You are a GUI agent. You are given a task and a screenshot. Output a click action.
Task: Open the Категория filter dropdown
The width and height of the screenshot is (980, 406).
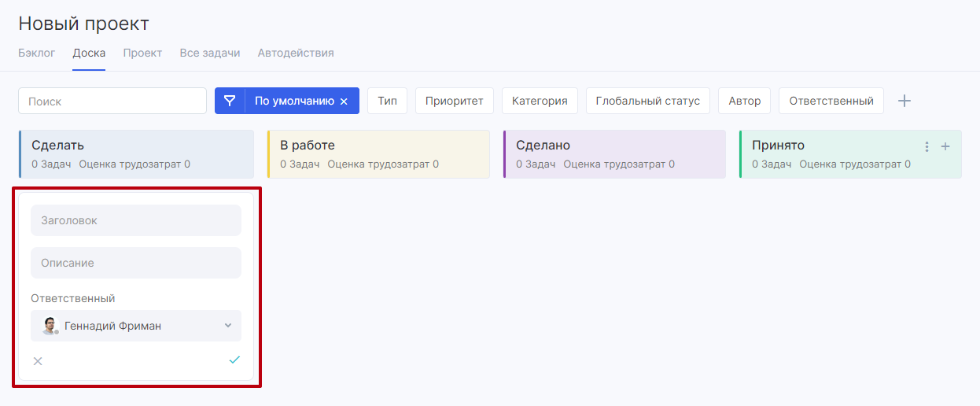(540, 101)
